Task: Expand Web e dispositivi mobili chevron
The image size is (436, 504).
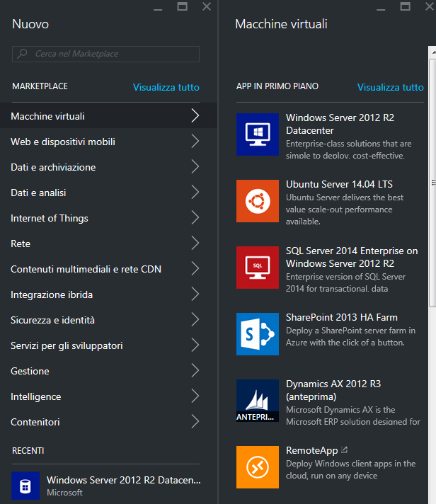Action: coord(195,142)
